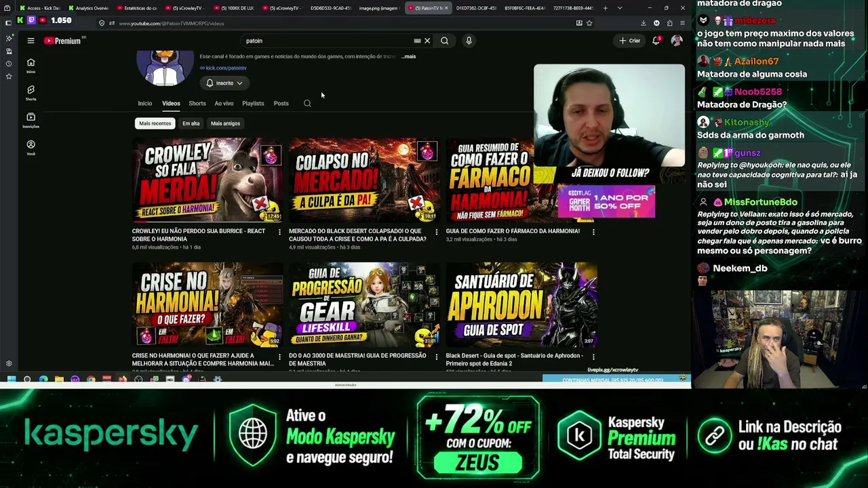This screenshot has width=868, height=488.
Task: Open options for the Aphrodon spot video
Action: [x=593, y=357]
